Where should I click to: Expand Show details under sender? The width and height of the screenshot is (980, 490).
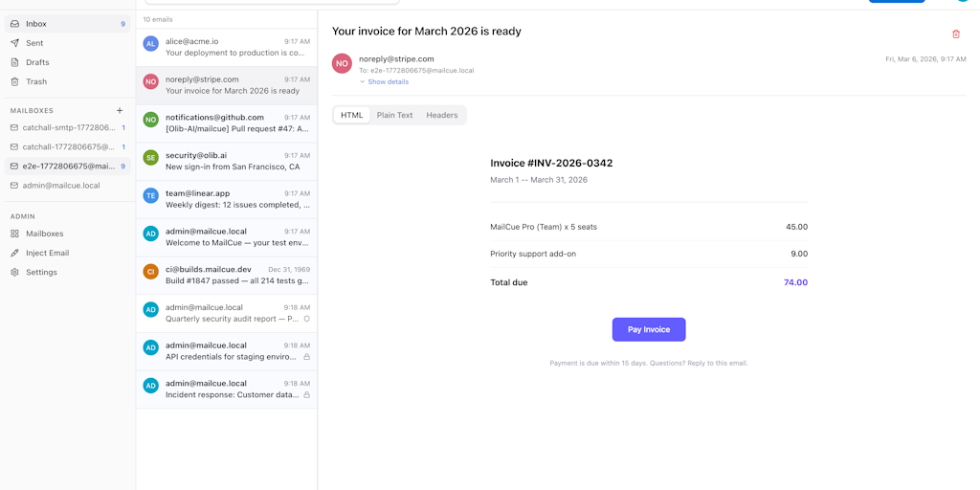pos(387,82)
